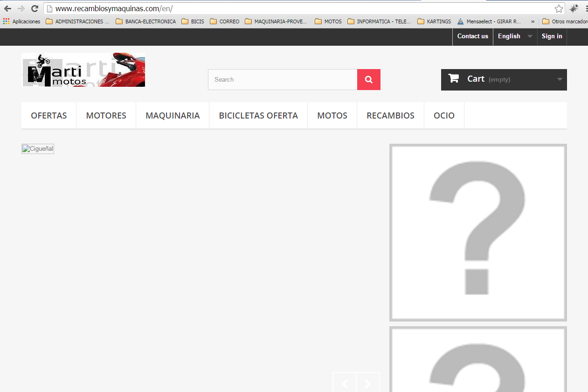Open the MAQUINARIA menu

(x=173, y=116)
